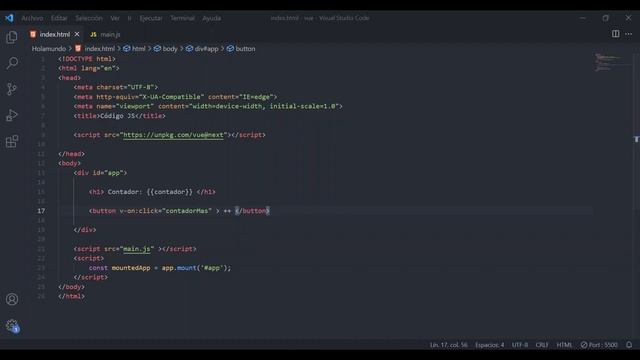Click the html lang="en" line
The width and height of the screenshot is (640, 360).
tap(89, 68)
